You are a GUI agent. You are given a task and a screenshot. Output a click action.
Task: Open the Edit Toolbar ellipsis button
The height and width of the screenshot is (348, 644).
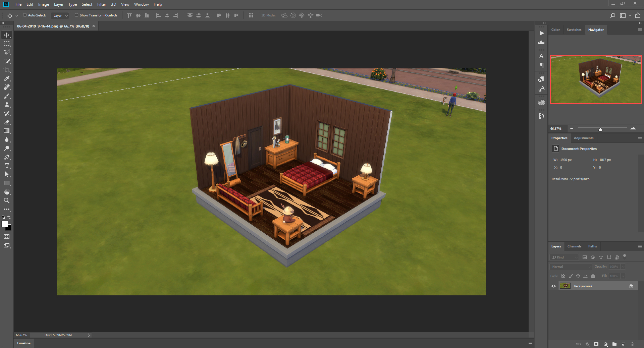coord(7,209)
